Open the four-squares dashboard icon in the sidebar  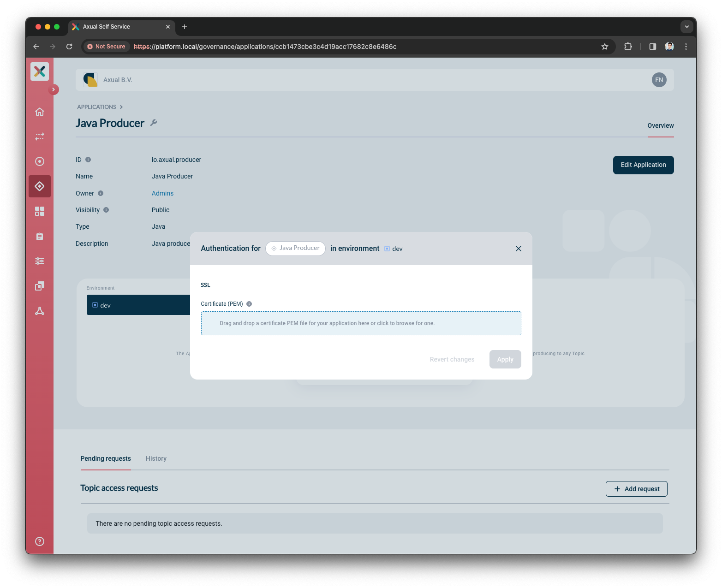pos(40,211)
